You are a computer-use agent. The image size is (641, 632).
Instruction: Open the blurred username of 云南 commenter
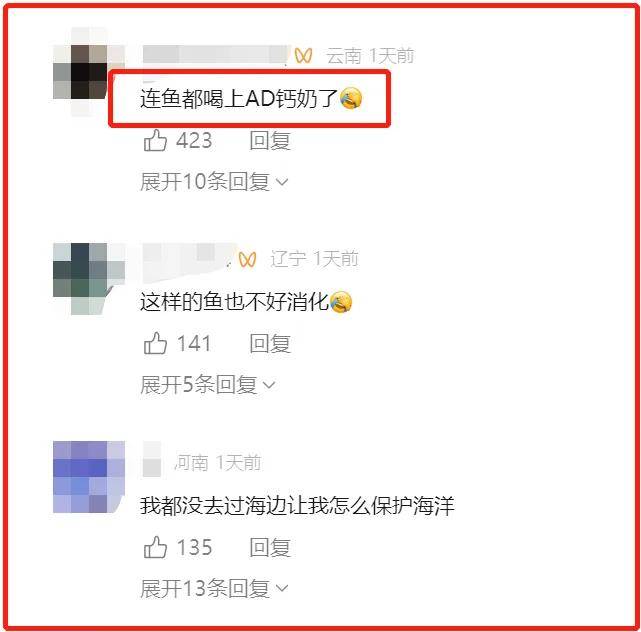[x=217, y=55]
